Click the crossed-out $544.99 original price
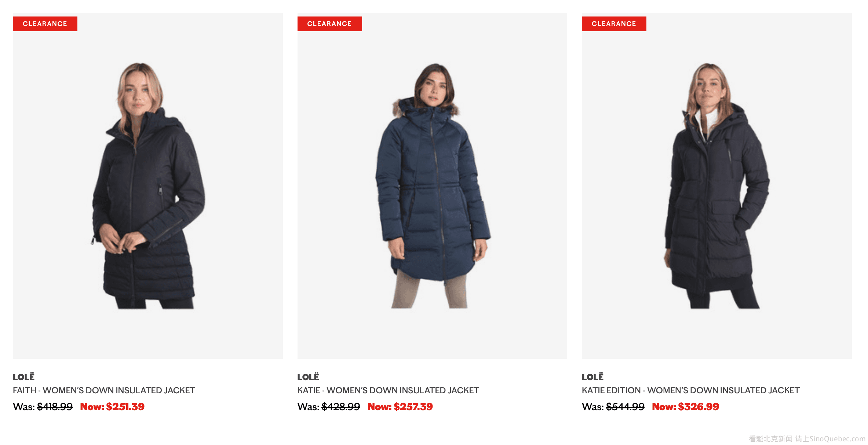 pyautogui.click(x=625, y=407)
